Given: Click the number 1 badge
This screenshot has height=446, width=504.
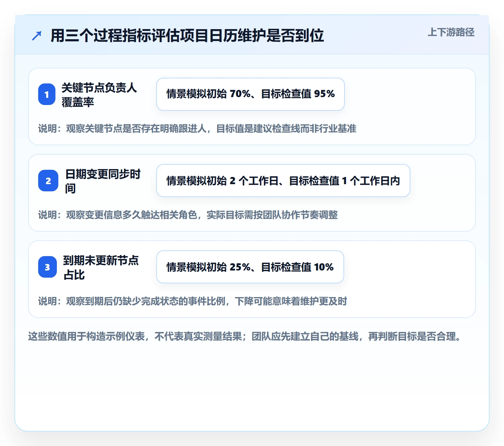Looking at the screenshot, I should [47, 94].
